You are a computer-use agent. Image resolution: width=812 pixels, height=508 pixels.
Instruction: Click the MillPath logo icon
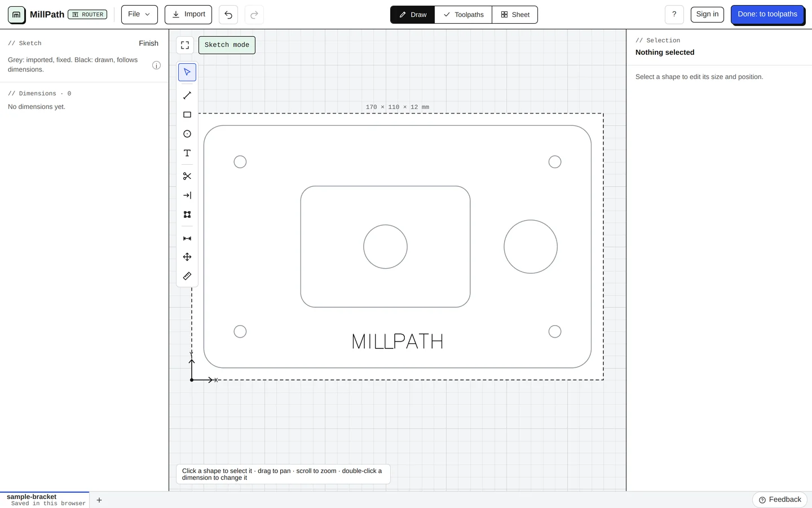tap(16, 15)
